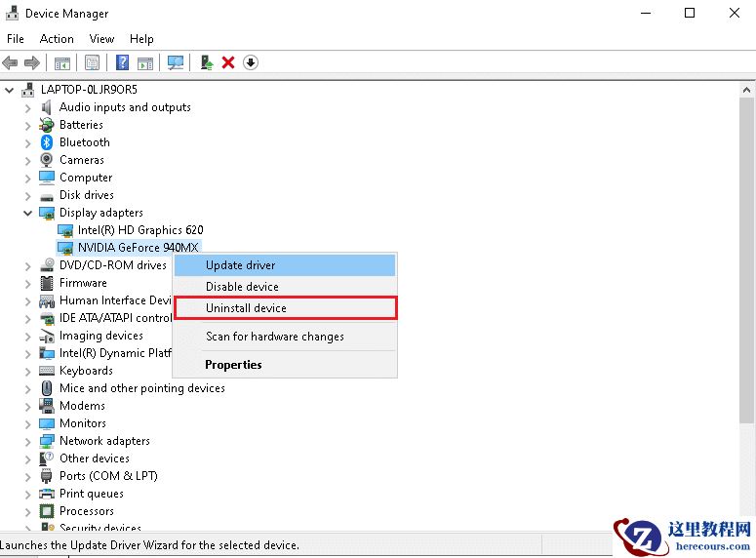Click the Imaging devices icon
This screenshot has height=558, width=756.
point(47,336)
